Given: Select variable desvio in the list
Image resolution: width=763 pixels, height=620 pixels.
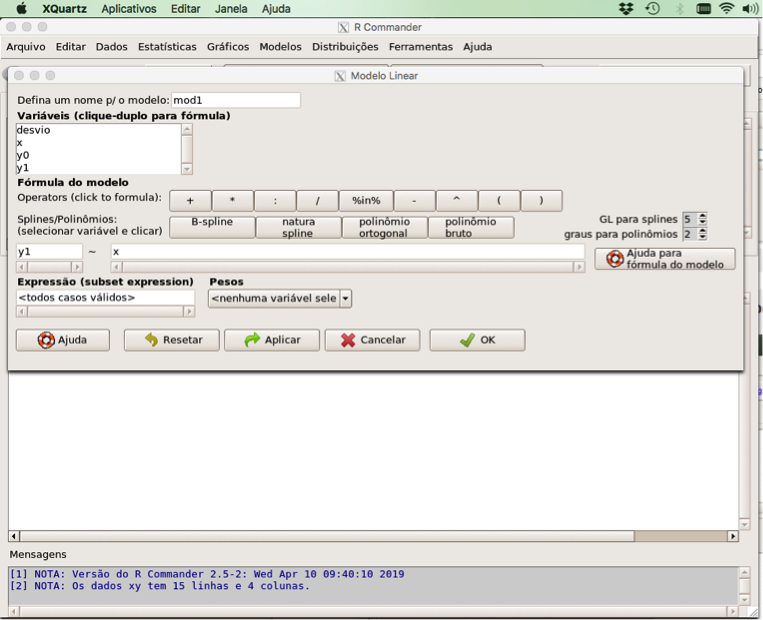Looking at the screenshot, I should (x=34, y=130).
